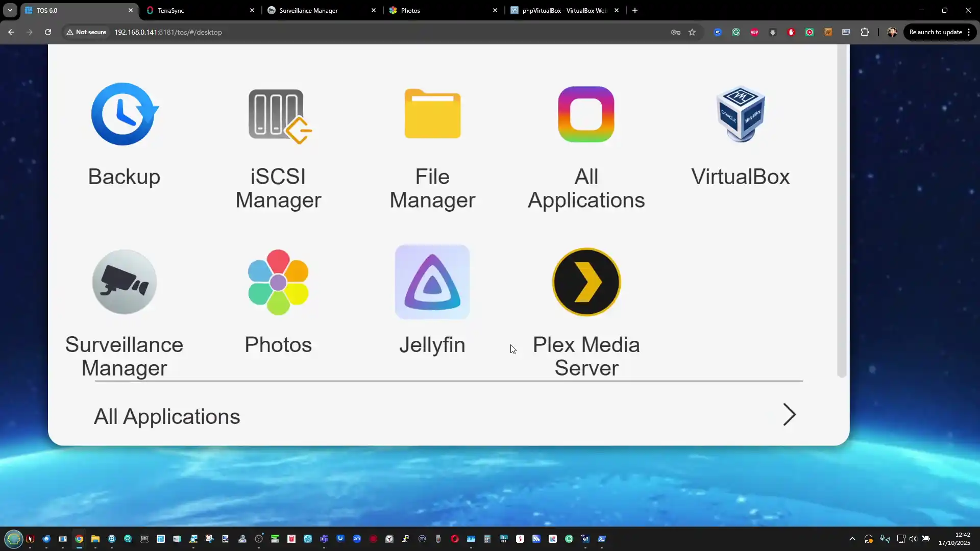980x551 pixels.
Task: Open tab search dropdown arrow
Action: 10,10
